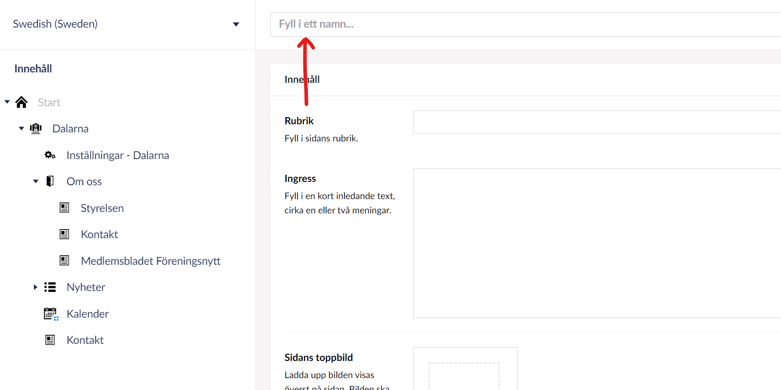The image size is (781, 390).
Task: Click page icon beside Kontakt below Kalender
Action: click(x=50, y=340)
